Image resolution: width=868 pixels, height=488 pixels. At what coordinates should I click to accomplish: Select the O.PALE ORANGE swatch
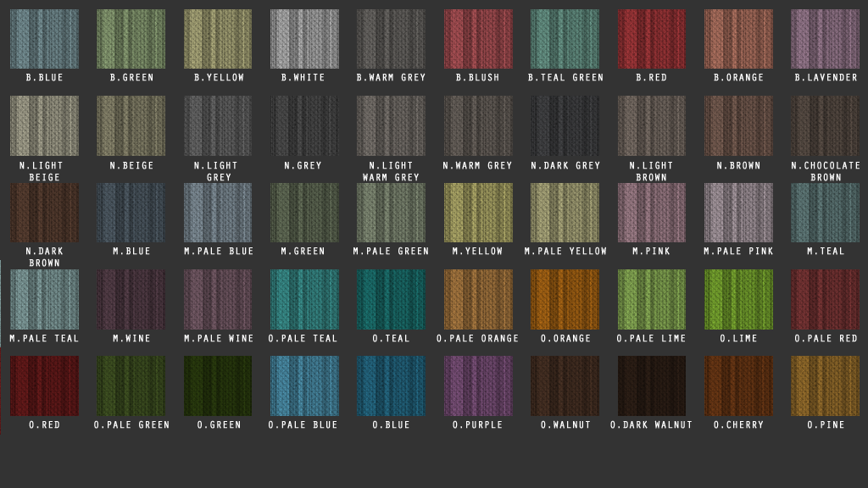point(478,299)
